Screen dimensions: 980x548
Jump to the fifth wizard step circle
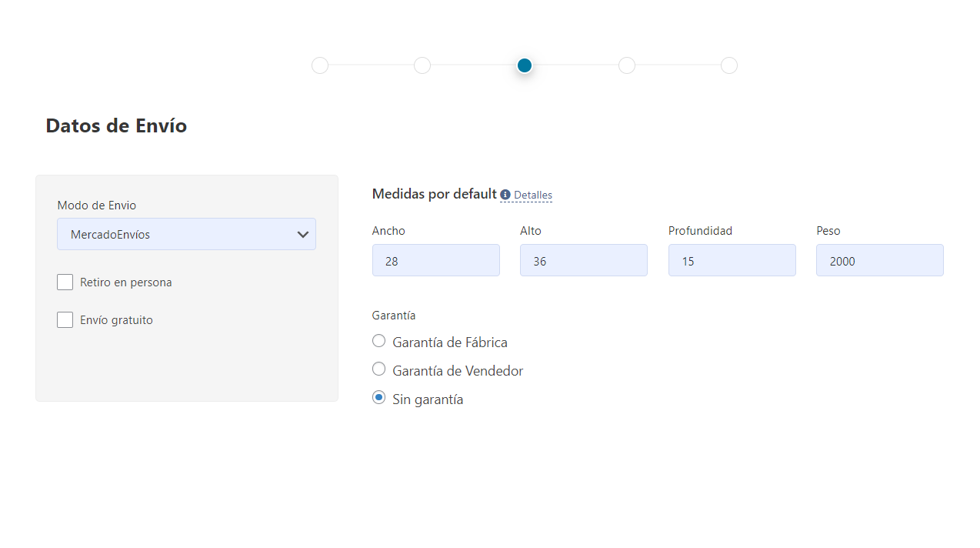pyautogui.click(x=729, y=65)
